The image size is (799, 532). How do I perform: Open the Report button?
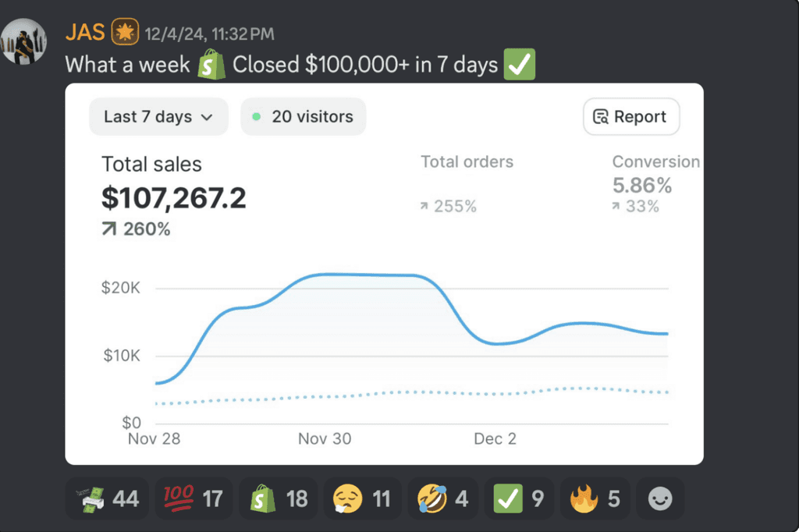click(x=630, y=117)
